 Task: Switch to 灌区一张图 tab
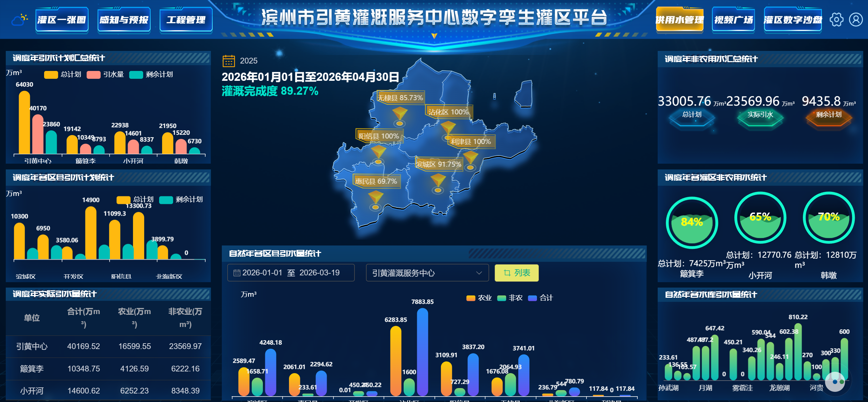pyautogui.click(x=62, y=20)
